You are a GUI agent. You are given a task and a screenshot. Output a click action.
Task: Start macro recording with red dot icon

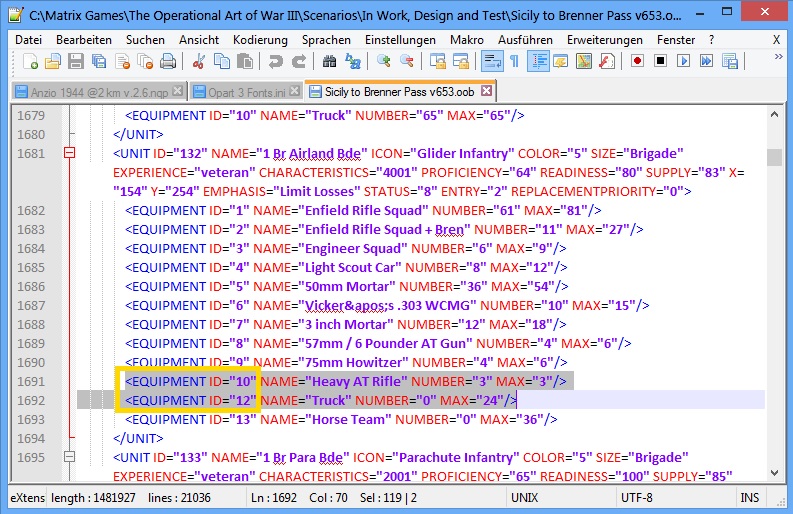pyautogui.click(x=637, y=62)
